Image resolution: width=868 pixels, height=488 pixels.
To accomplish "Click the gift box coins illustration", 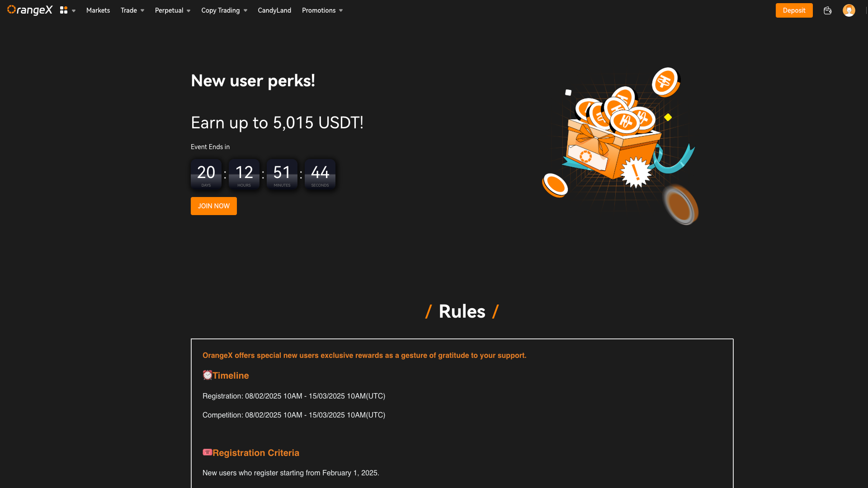I will click(620, 145).
